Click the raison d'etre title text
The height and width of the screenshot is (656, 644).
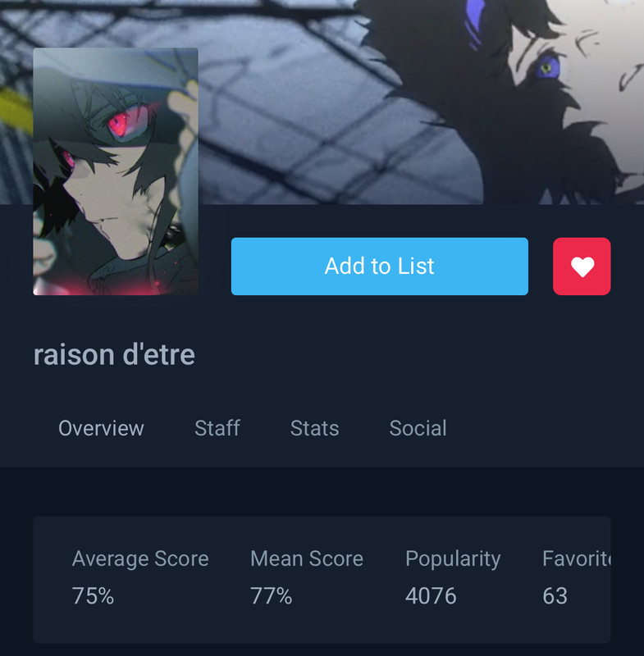click(114, 355)
